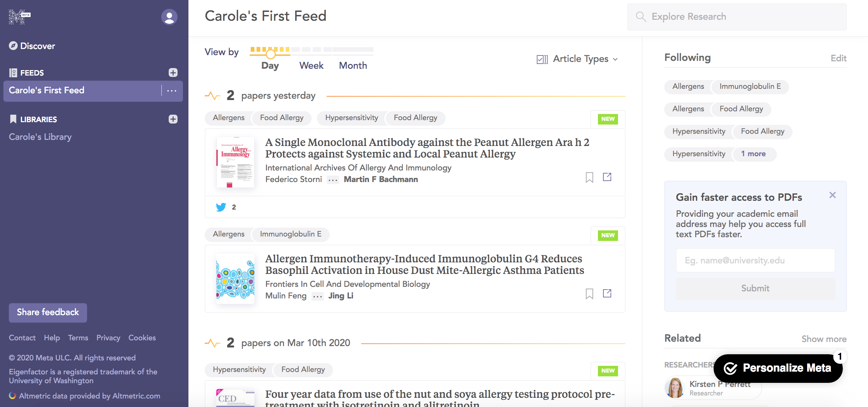Viewport: 868px width, 407px height.
Task: Add a new feed with plus icon
Action: tap(173, 72)
